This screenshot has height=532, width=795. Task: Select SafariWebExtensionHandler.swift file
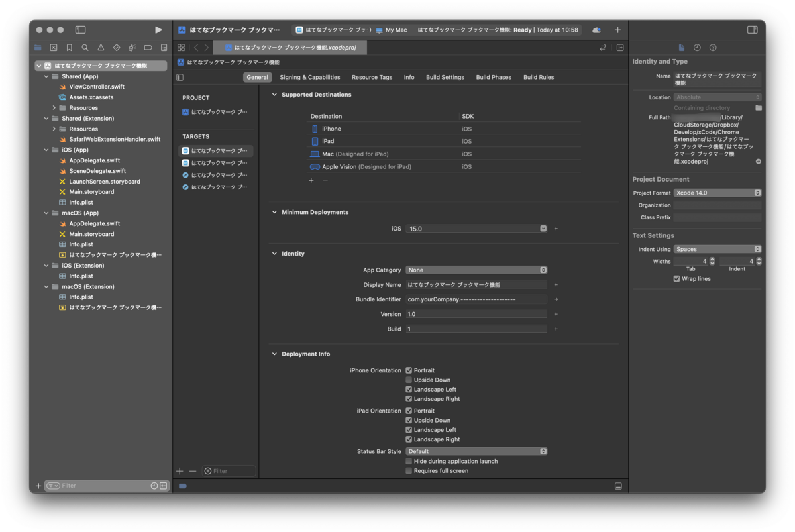click(x=115, y=139)
